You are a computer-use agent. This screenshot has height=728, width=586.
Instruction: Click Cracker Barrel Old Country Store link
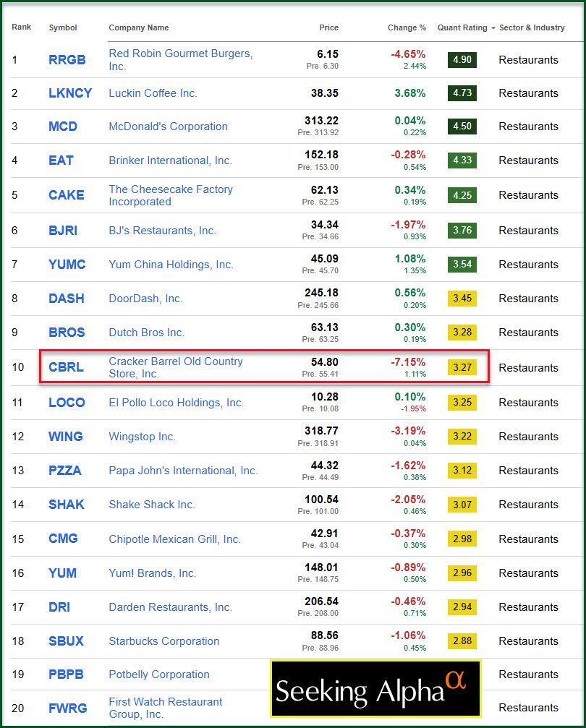(x=176, y=367)
